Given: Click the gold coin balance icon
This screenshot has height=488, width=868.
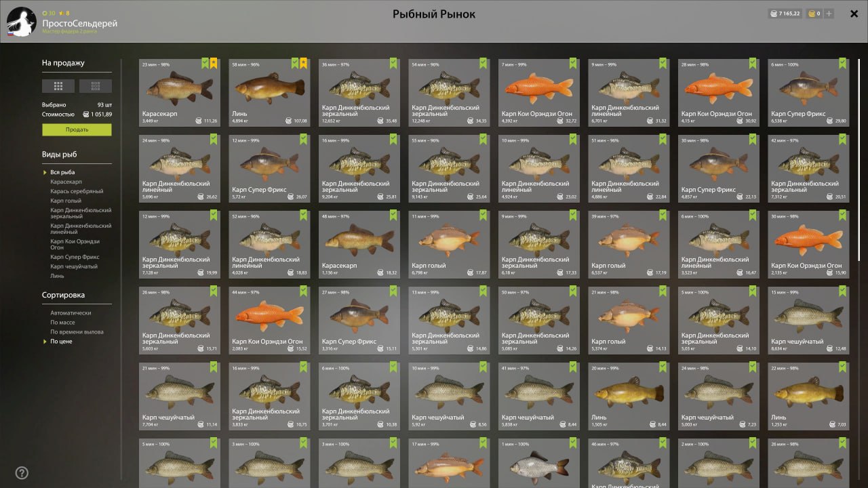Looking at the screenshot, I should pyautogui.click(x=810, y=14).
